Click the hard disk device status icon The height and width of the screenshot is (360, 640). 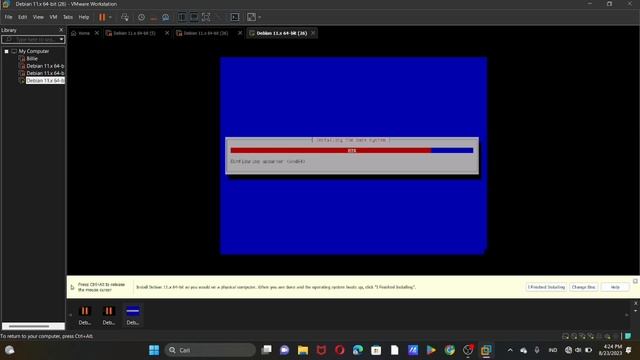click(566, 336)
